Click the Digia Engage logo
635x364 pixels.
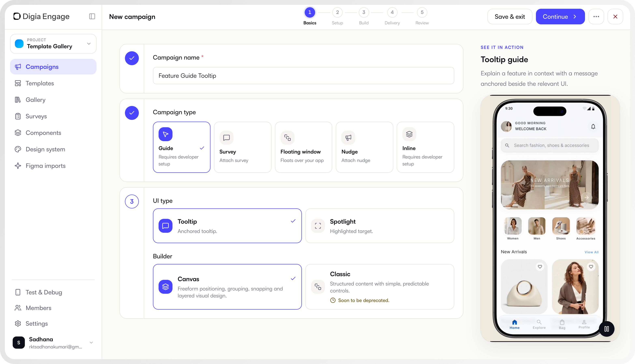[x=41, y=16]
